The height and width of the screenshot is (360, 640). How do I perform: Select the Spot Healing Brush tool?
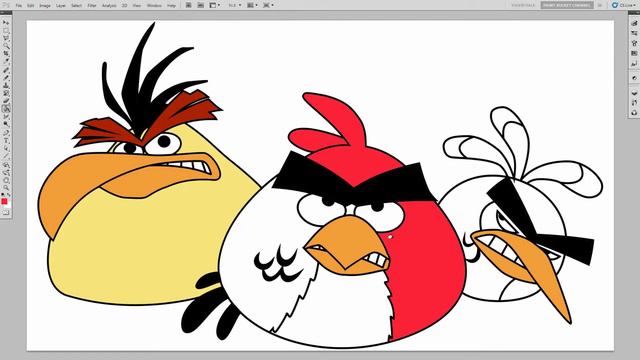pos(6,70)
